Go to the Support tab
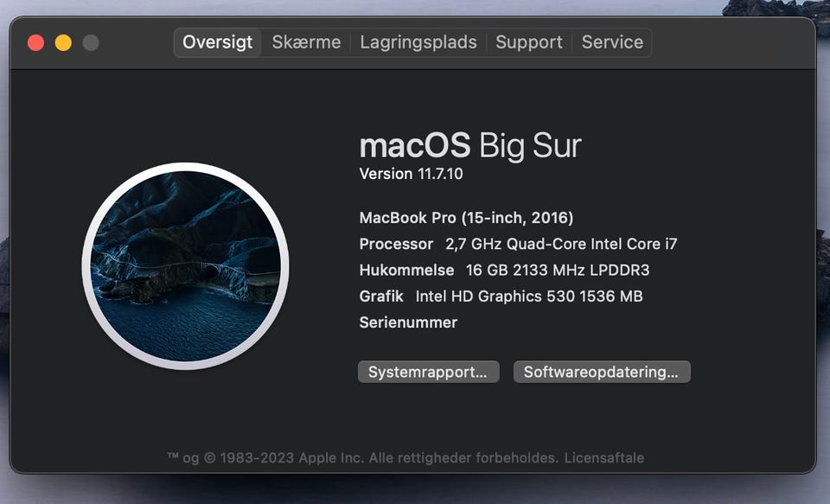The image size is (830, 504). (529, 42)
